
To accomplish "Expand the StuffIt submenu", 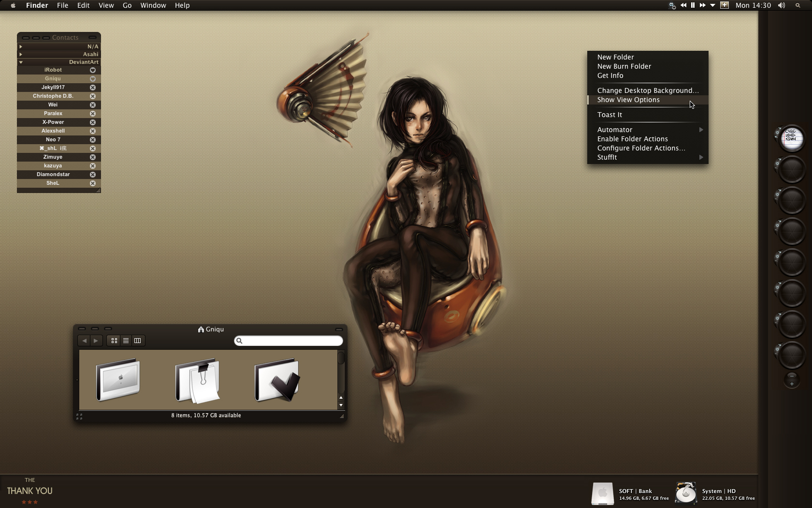I will coord(648,157).
